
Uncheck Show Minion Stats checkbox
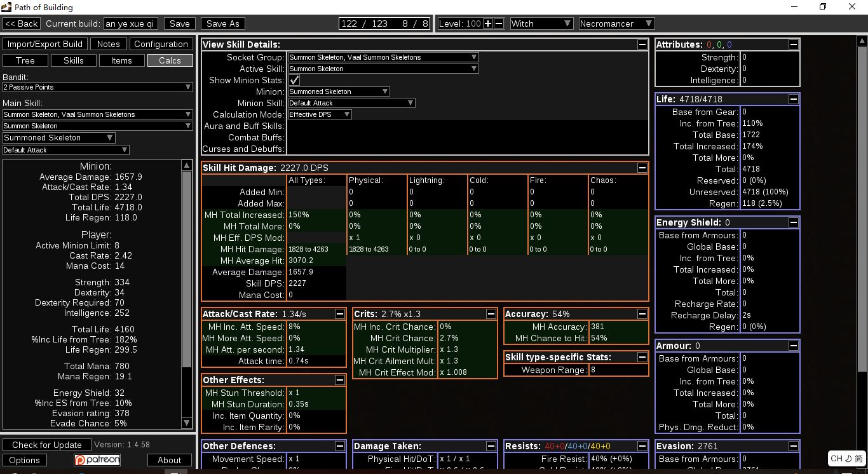294,80
